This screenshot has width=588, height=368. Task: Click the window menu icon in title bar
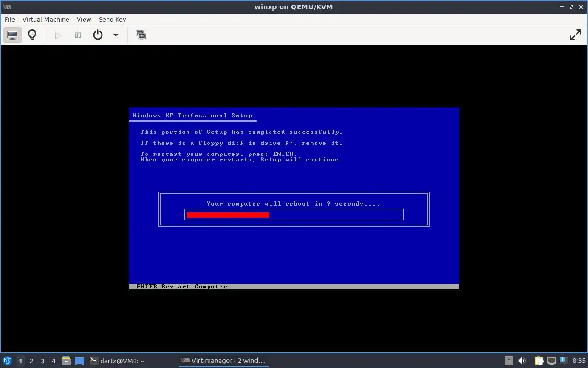[x=7, y=7]
